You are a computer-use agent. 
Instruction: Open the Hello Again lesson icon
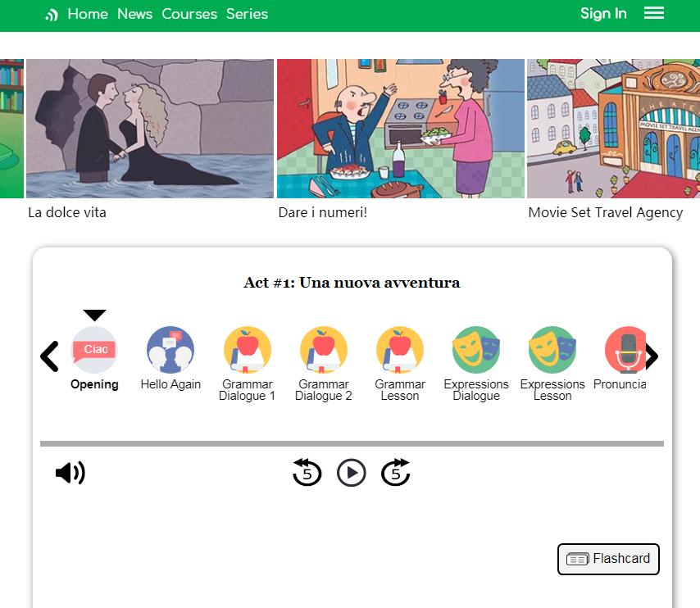tap(170, 350)
